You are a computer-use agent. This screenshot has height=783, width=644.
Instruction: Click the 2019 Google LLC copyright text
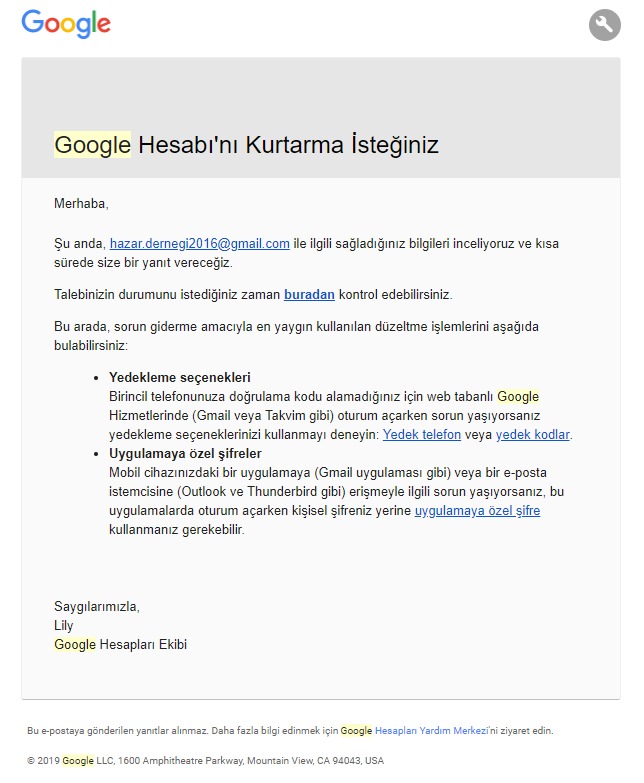point(205,760)
